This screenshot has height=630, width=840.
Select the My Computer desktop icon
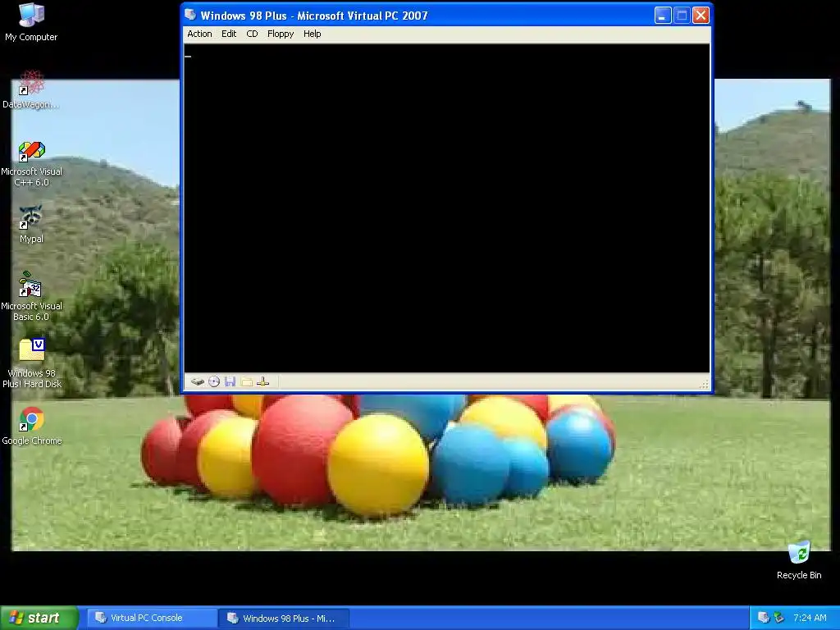pos(31,22)
